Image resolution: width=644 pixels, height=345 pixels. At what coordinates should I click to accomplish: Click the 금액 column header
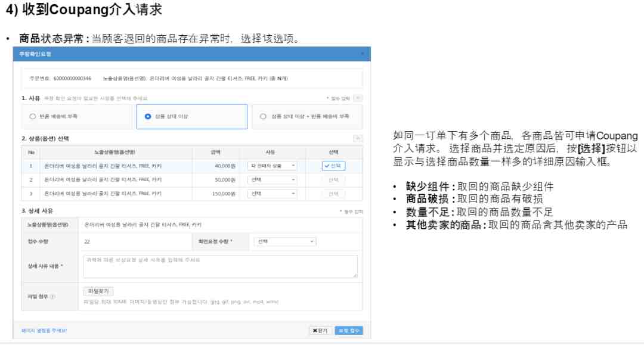click(x=216, y=152)
